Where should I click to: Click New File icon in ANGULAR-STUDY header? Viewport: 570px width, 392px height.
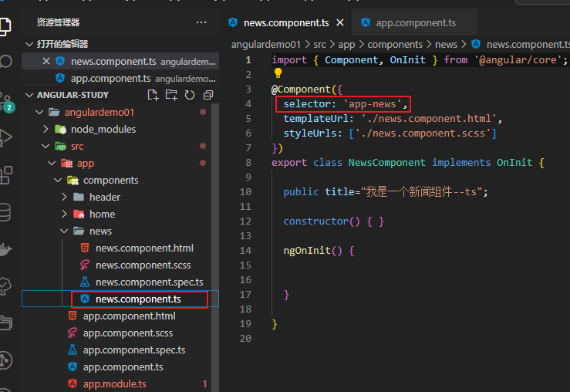153,95
